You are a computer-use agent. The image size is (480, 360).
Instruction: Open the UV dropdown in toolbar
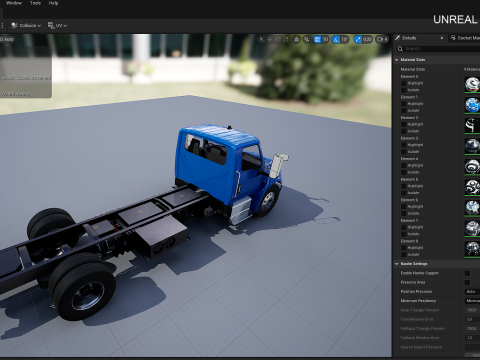coord(57,25)
